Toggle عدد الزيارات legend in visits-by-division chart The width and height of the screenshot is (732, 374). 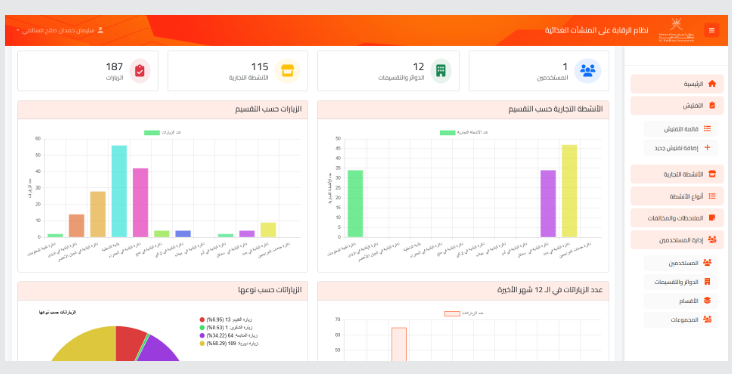point(162,133)
